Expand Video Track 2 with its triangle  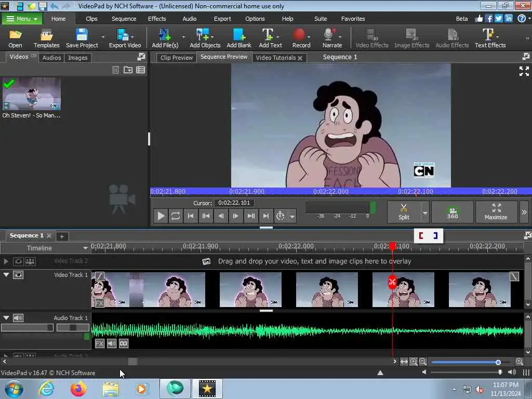(x=6, y=261)
